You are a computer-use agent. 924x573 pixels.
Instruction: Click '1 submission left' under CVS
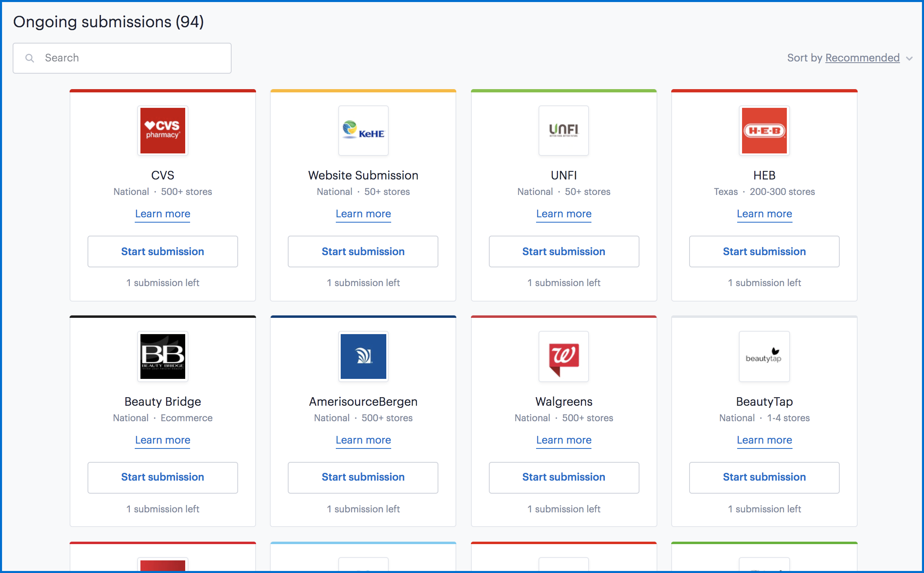pyautogui.click(x=163, y=283)
